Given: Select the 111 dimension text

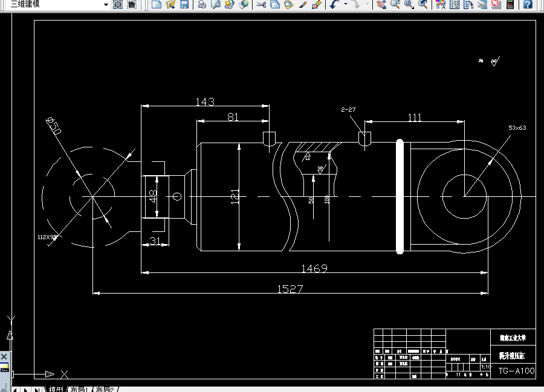Looking at the screenshot, I should pyautogui.click(x=415, y=118).
